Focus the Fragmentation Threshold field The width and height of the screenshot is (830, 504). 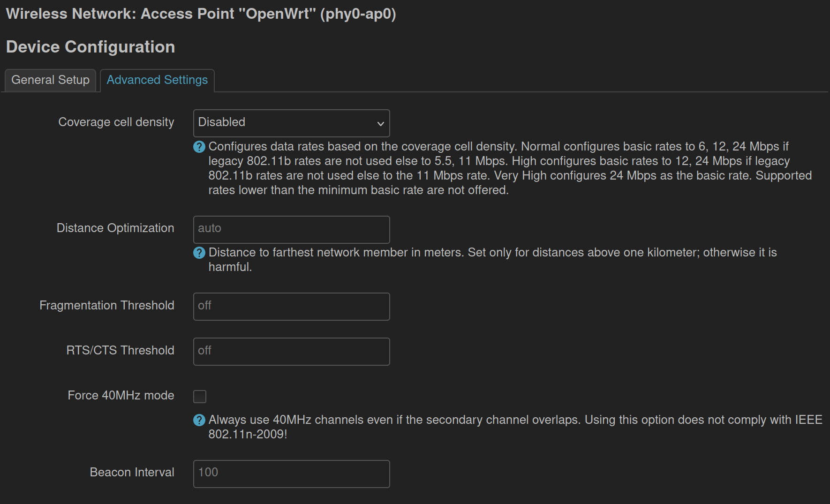[291, 307]
